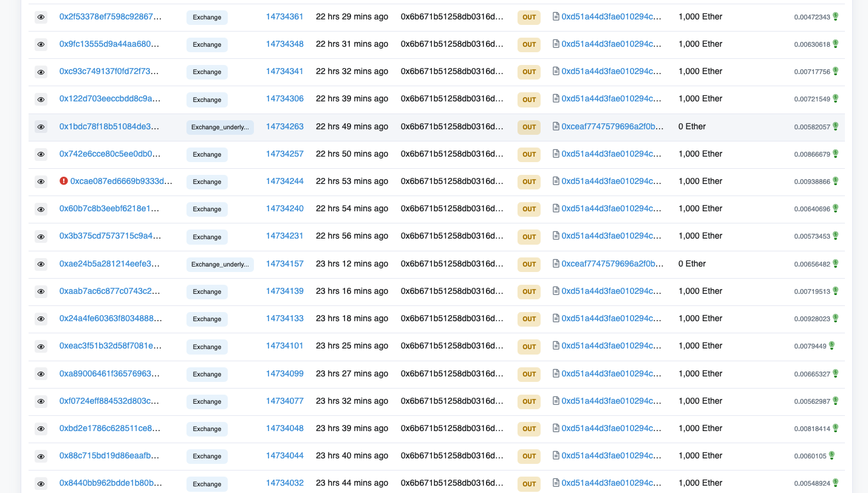
Task: Click eye icon for transaction 0xae24b5a281214eefe3
Action: point(41,264)
